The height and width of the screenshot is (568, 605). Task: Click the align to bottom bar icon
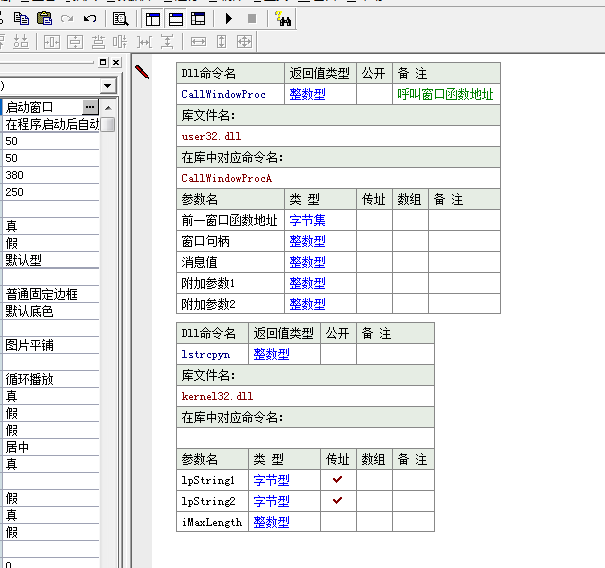[98, 42]
